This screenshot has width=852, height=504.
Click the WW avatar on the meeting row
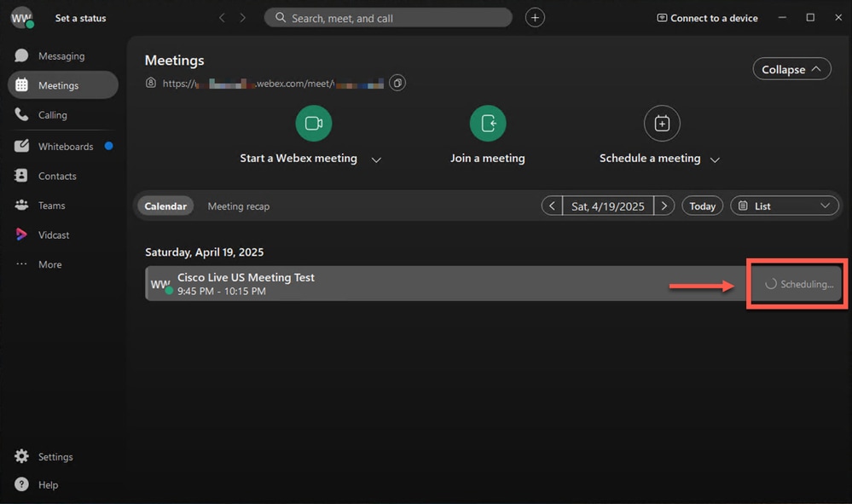click(x=161, y=284)
